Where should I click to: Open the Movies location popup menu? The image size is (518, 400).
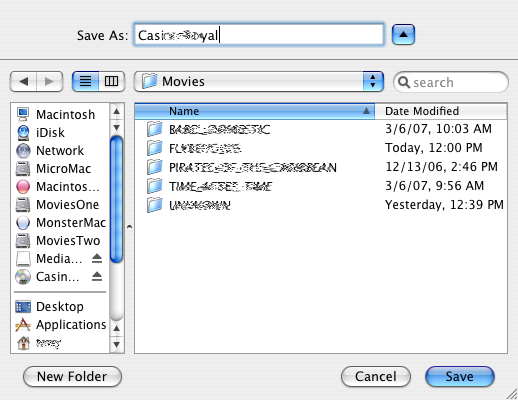259,81
